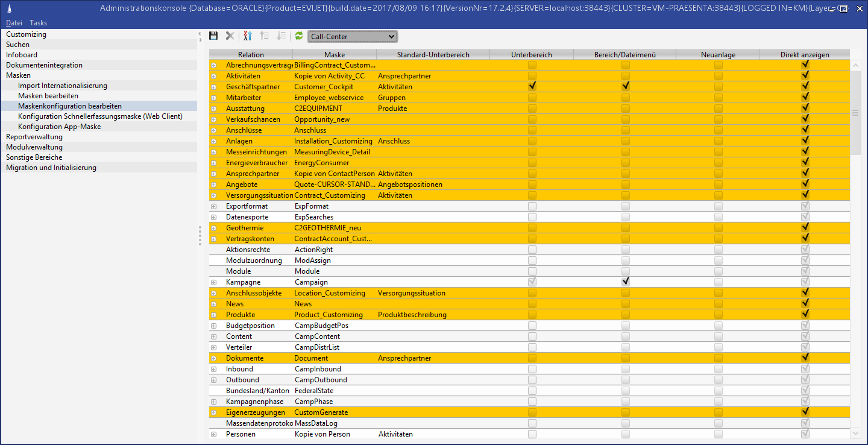
Task: Click the application logo in title bar
Action: [8, 8]
